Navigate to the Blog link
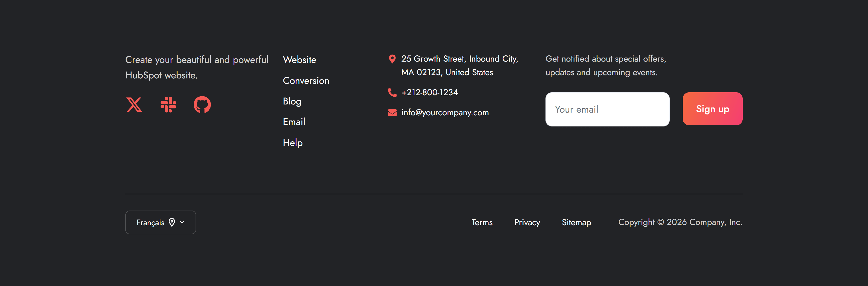 pyautogui.click(x=292, y=101)
